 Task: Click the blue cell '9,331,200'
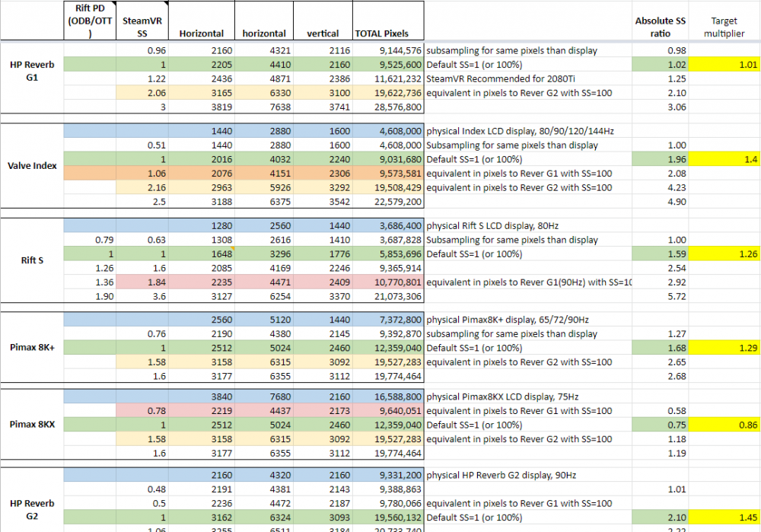coord(388,475)
